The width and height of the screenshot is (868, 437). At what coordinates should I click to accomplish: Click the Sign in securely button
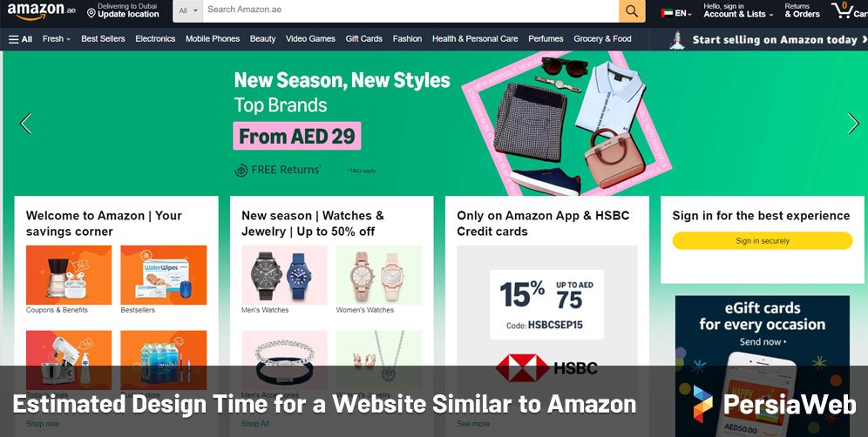(x=763, y=240)
